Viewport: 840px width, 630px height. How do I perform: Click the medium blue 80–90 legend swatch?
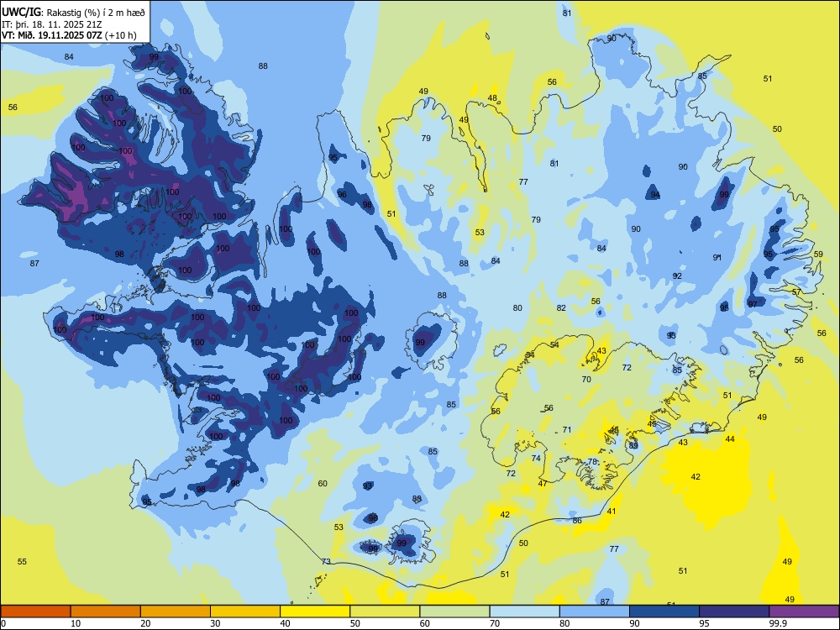pyautogui.click(x=595, y=612)
